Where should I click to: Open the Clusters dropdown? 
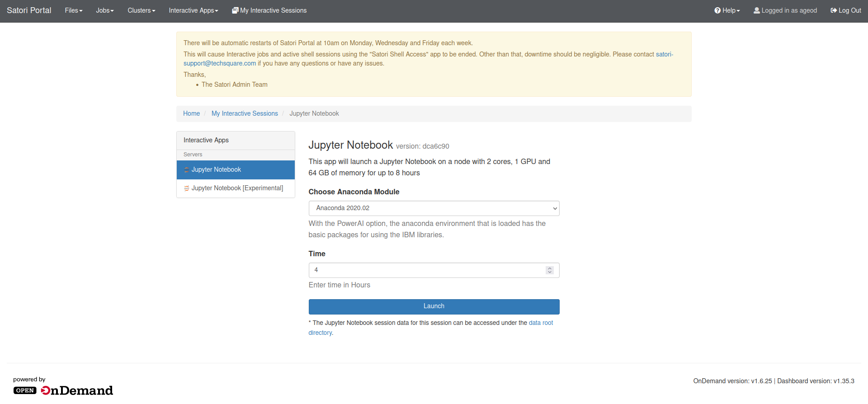[142, 10]
